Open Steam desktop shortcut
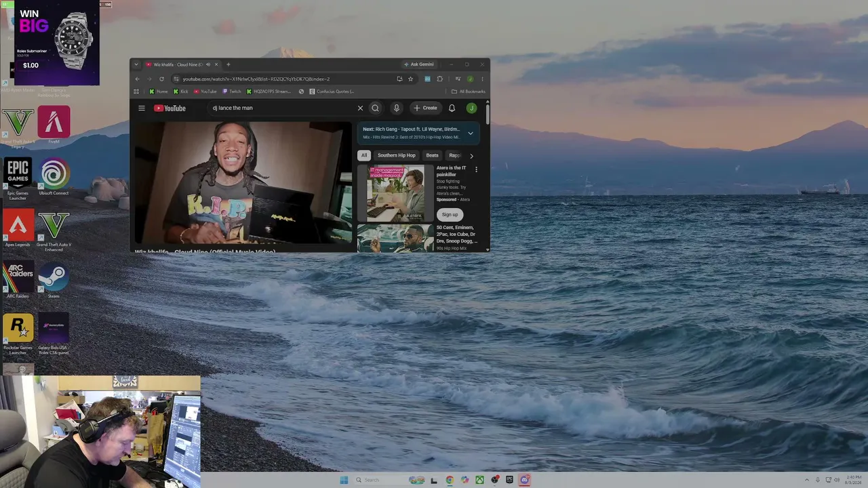868x488 pixels. coord(54,280)
